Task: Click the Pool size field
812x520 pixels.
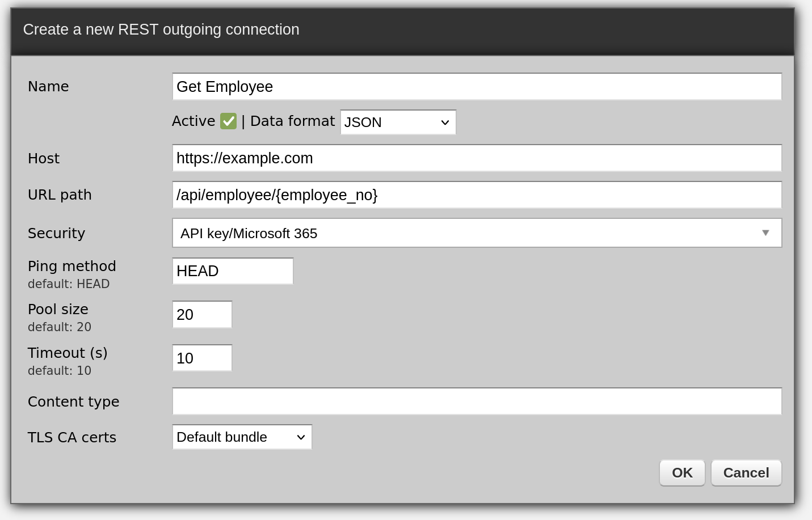Action: (202, 315)
